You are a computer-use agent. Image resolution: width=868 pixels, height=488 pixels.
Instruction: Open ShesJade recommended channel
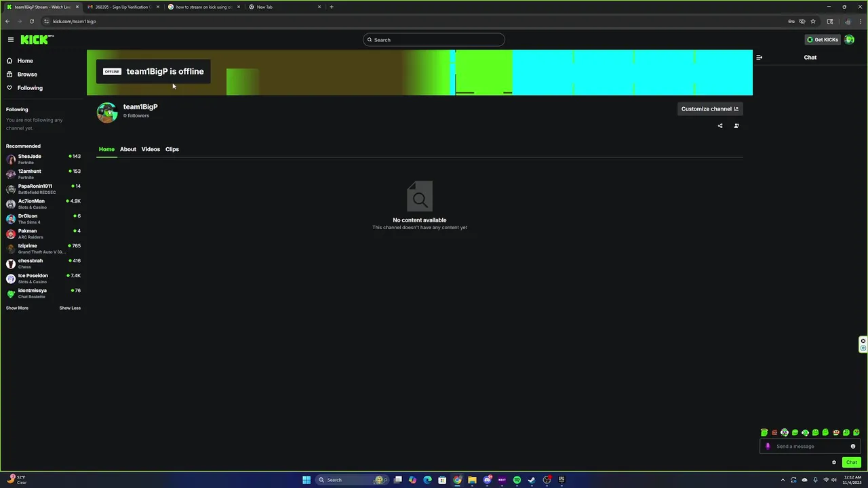[43, 159]
